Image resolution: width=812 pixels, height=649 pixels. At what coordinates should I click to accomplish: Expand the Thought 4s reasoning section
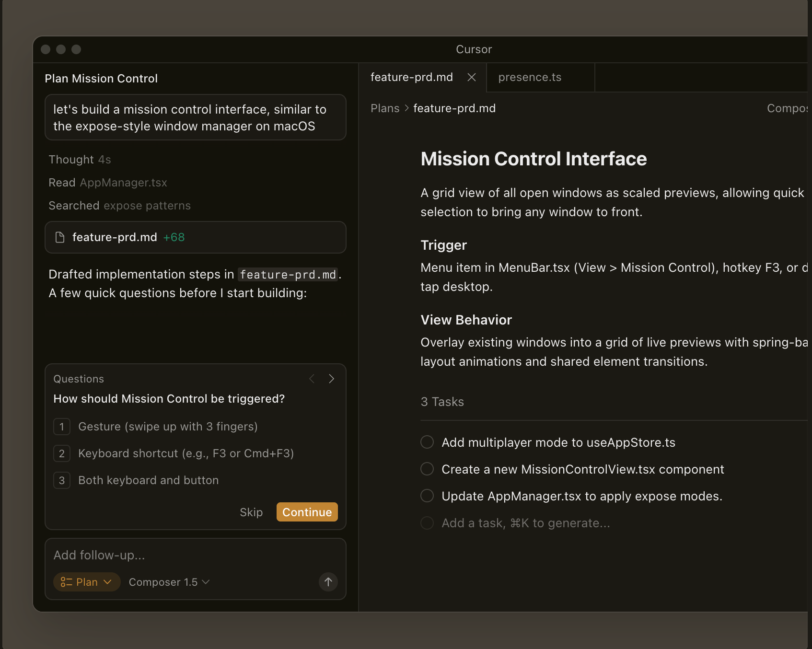tap(80, 160)
